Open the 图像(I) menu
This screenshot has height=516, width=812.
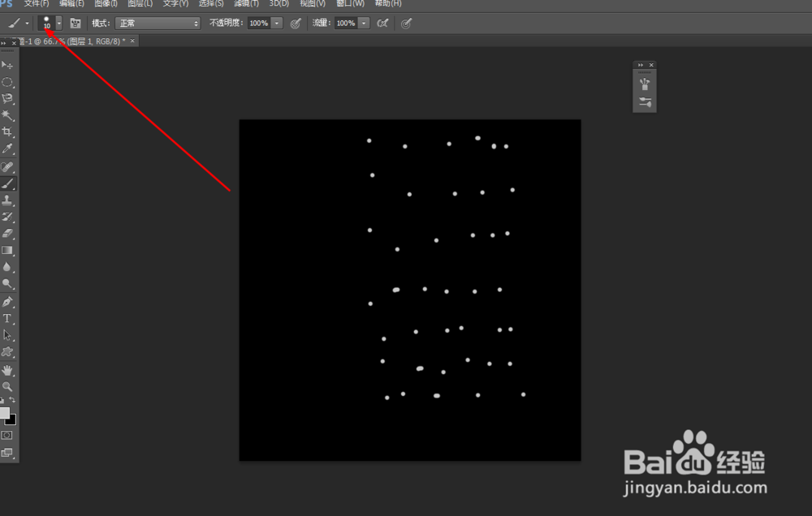(106, 3)
